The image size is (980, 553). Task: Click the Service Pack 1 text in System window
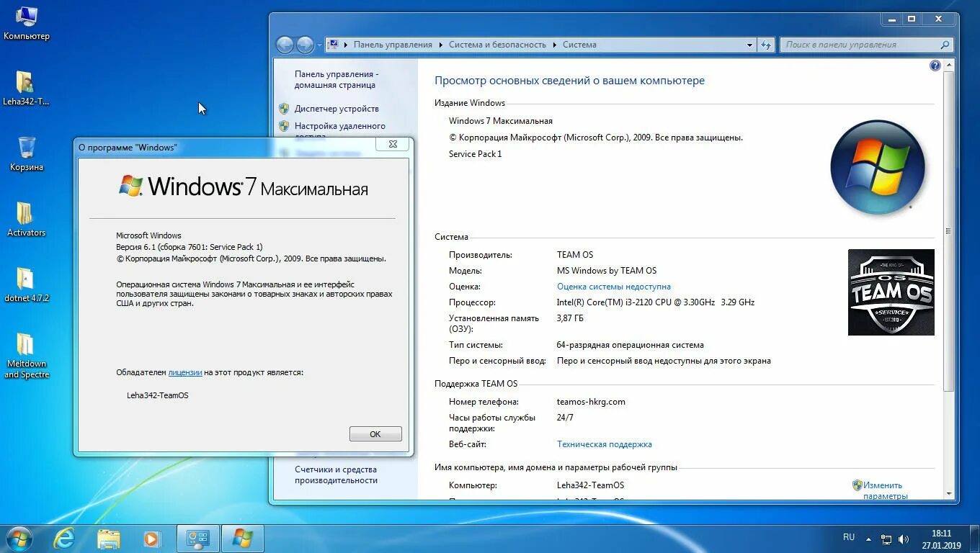pos(475,154)
